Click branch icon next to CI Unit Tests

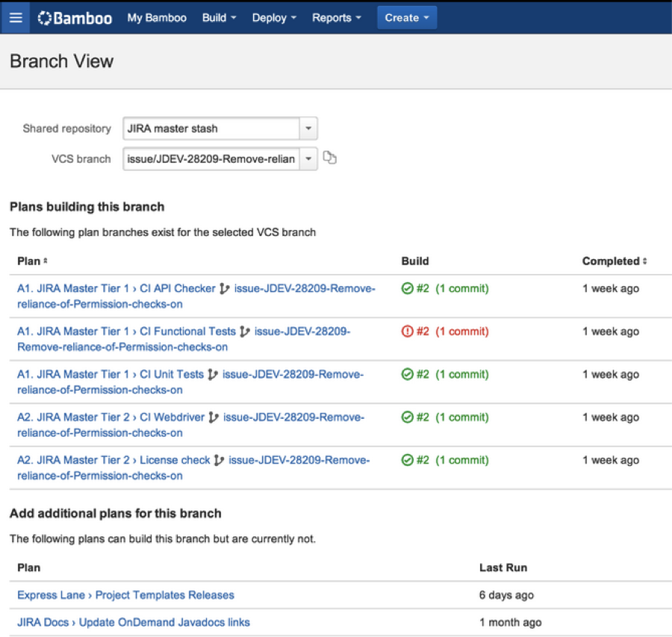pyautogui.click(x=213, y=374)
